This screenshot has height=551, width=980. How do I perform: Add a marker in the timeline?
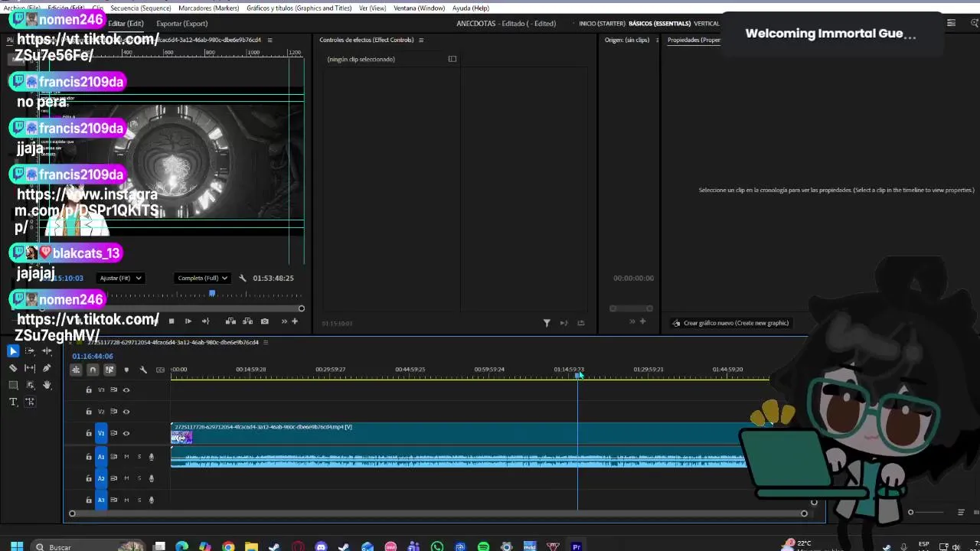[x=126, y=370]
